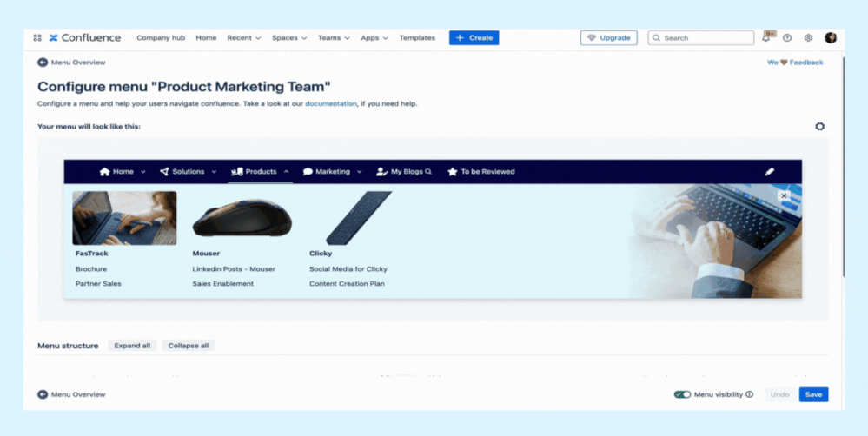Click the Mouser mouse thumbnail

click(242, 218)
